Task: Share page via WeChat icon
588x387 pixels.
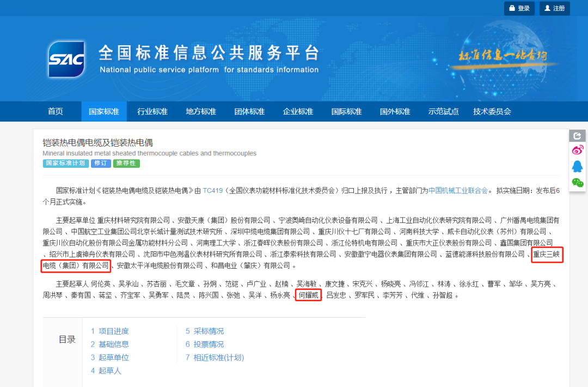Action: [578, 183]
